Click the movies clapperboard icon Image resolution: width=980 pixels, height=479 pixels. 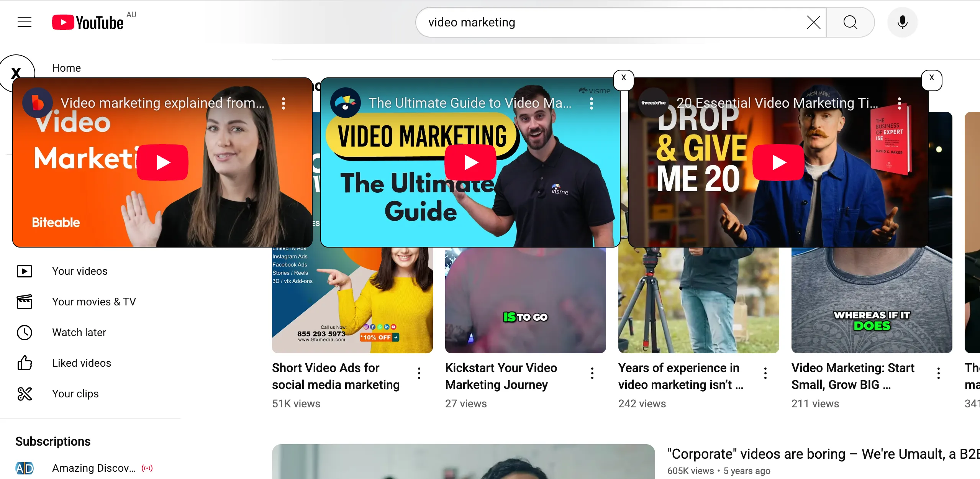click(x=25, y=302)
